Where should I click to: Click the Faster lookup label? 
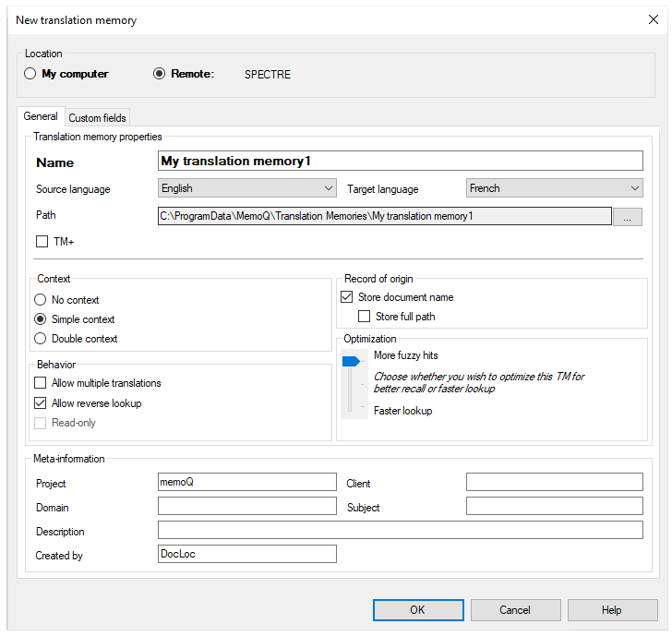tap(402, 411)
